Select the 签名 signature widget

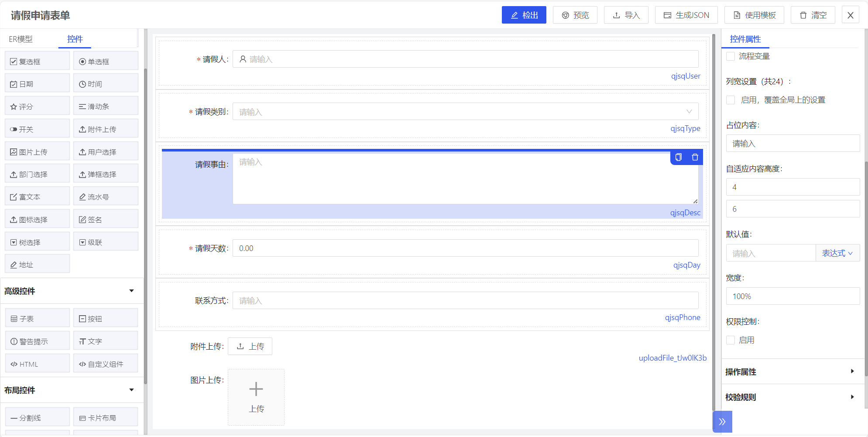pyautogui.click(x=106, y=220)
